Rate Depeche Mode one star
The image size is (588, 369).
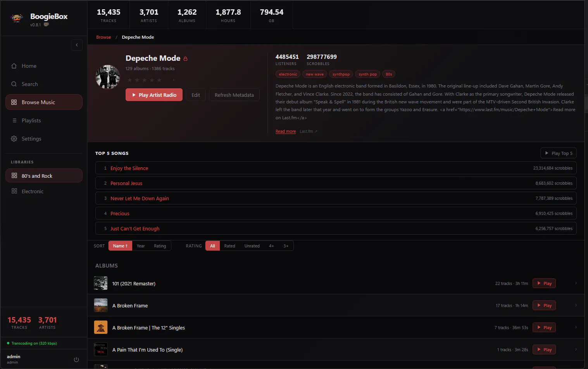tap(130, 80)
